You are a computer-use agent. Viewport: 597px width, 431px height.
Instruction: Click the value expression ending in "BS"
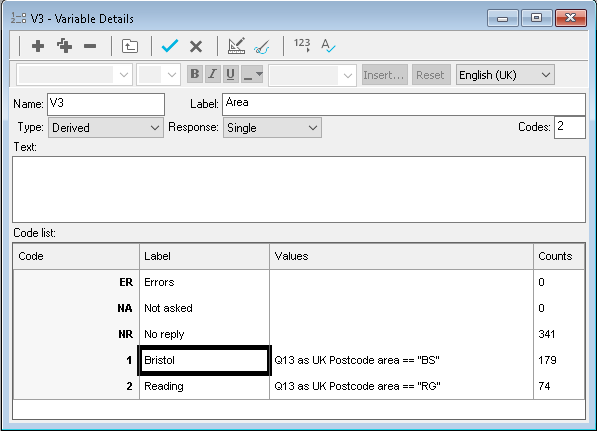pyautogui.click(x=357, y=360)
